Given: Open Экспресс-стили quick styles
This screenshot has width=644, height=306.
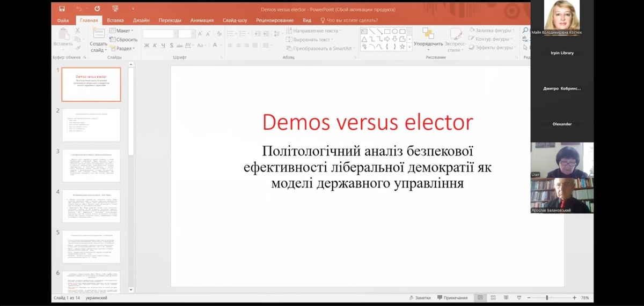Looking at the screenshot, I should click(455, 40).
